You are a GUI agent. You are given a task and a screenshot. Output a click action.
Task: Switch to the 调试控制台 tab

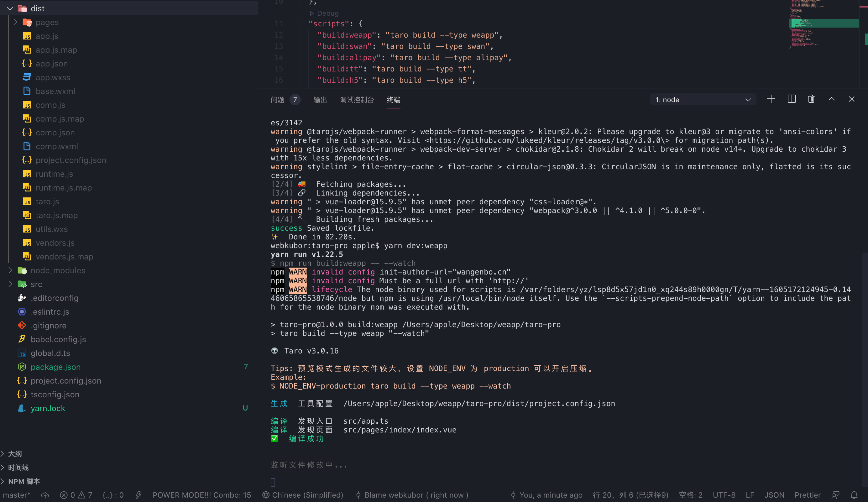(357, 100)
